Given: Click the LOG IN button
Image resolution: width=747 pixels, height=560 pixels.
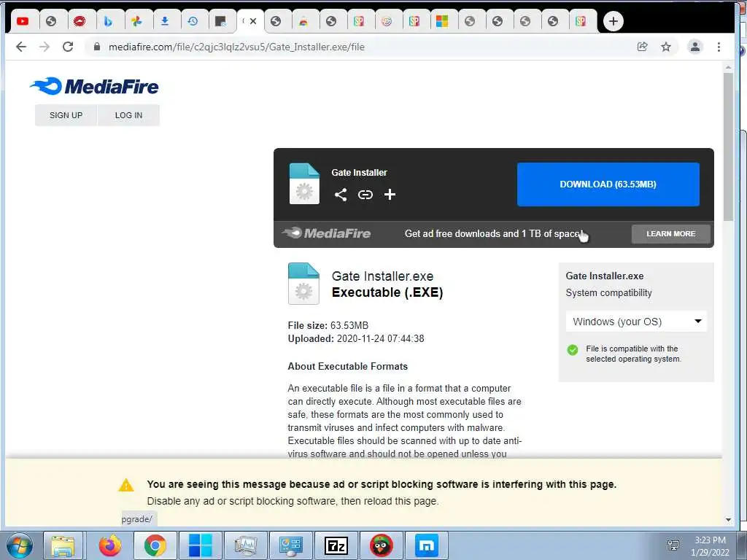Looking at the screenshot, I should coord(128,115).
